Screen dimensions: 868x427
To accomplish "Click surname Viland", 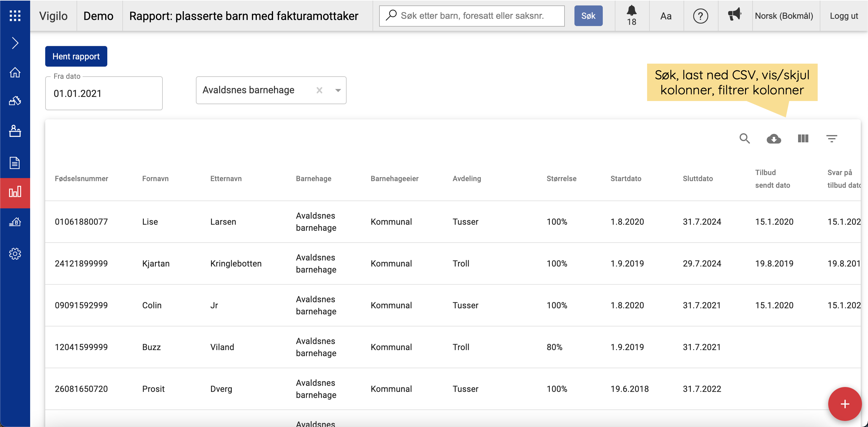I will (222, 347).
